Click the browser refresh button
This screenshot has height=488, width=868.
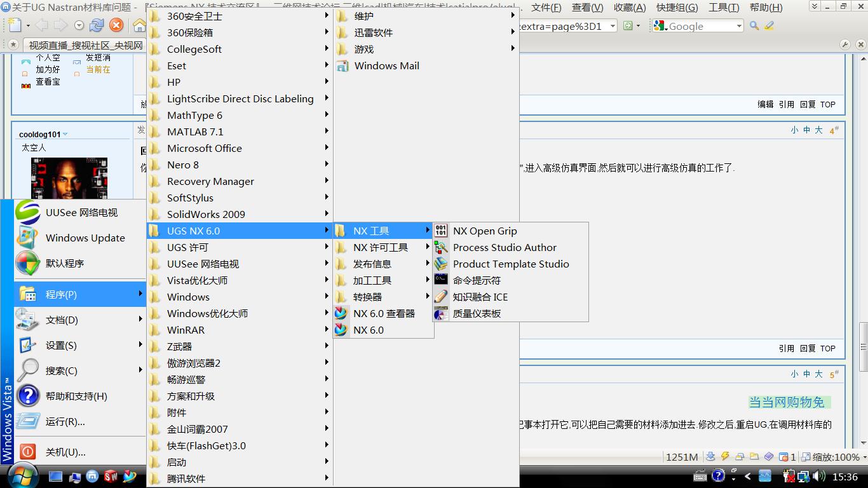coord(97,25)
